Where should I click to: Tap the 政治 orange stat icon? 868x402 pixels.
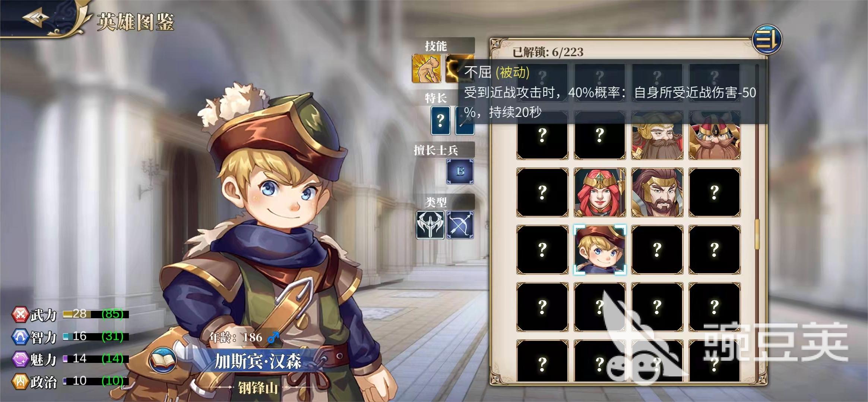pos(20,382)
